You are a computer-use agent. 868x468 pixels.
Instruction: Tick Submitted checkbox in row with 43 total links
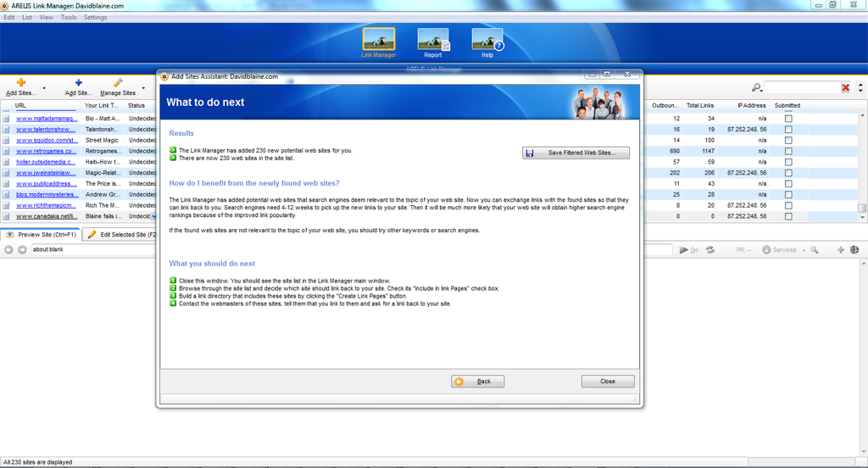tap(788, 183)
